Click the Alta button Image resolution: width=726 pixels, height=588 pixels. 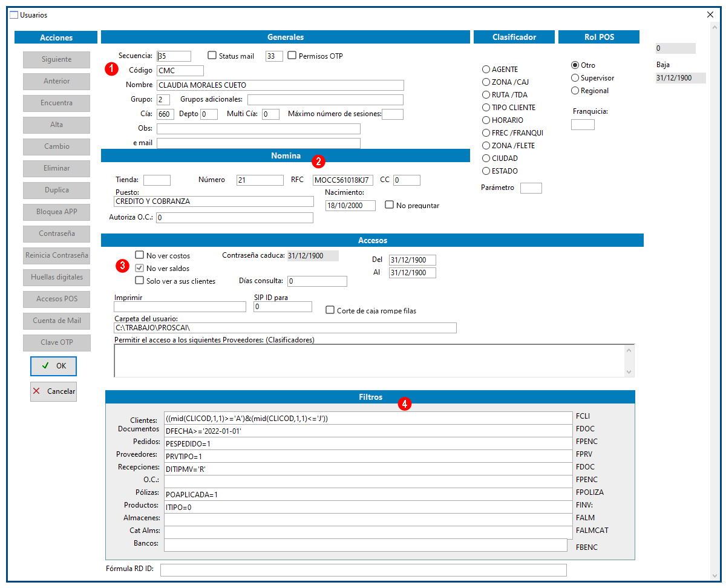[56, 125]
